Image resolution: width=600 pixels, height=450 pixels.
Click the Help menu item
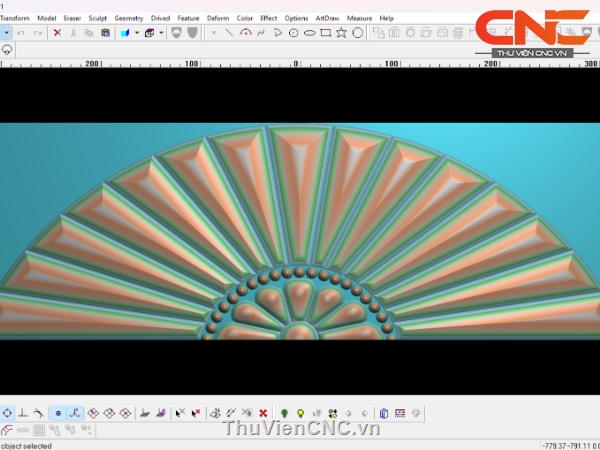pyautogui.click(x=386, y=18)
